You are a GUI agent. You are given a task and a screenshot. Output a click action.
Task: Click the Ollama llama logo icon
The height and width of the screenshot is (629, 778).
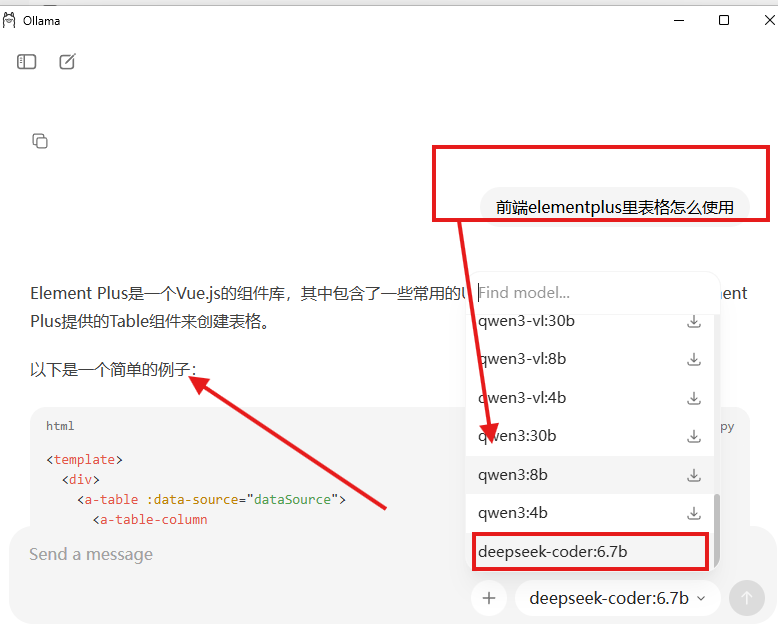tap(9, 20)
